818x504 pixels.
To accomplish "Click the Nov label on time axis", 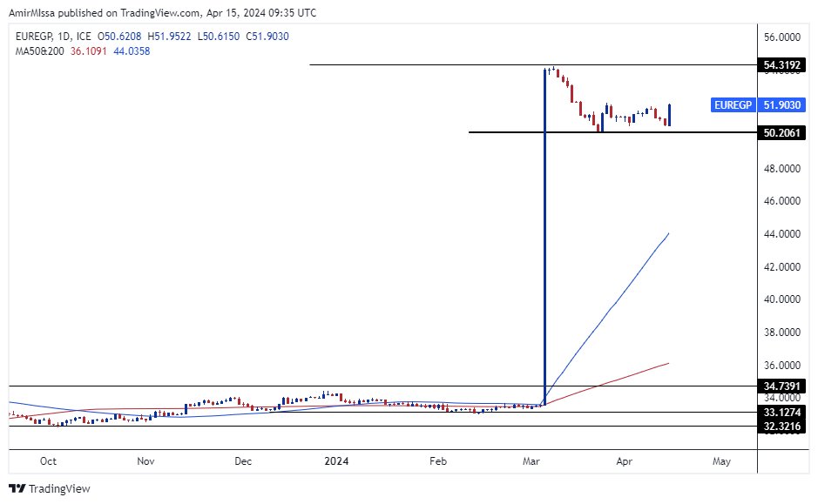I will (x=145, y=461).
